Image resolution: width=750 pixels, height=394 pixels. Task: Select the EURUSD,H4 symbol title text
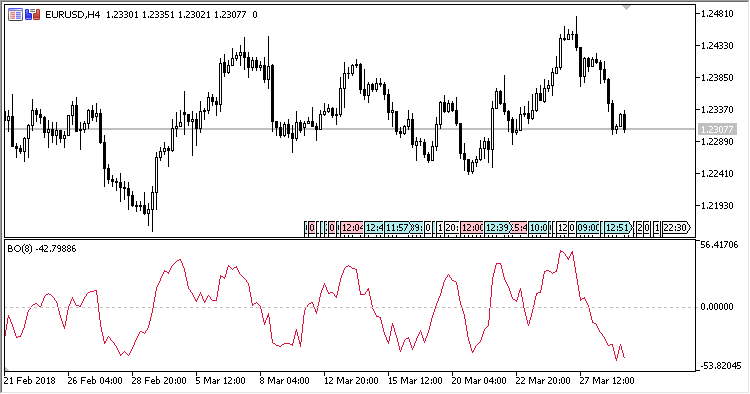click(73, 15)
